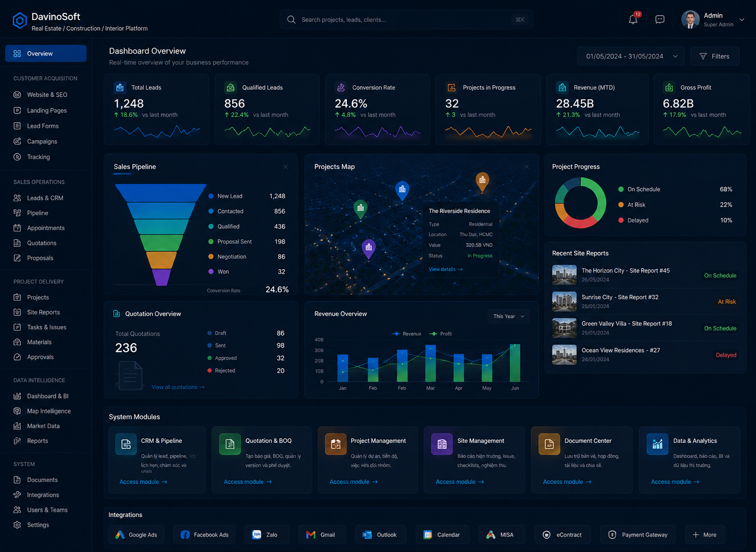
Task: Open the messages chat icon
Action: (x=660, y=20)
